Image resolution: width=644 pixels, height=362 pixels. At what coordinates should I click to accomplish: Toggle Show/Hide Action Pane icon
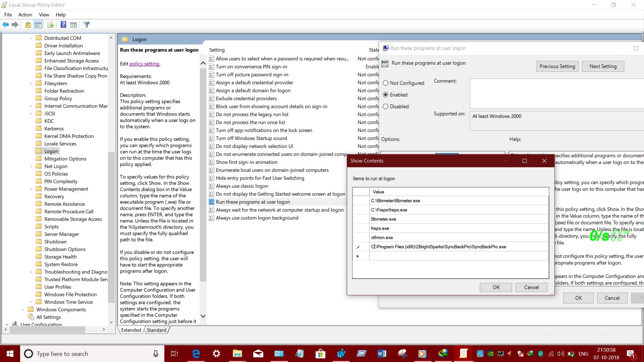tap(73, 24)
